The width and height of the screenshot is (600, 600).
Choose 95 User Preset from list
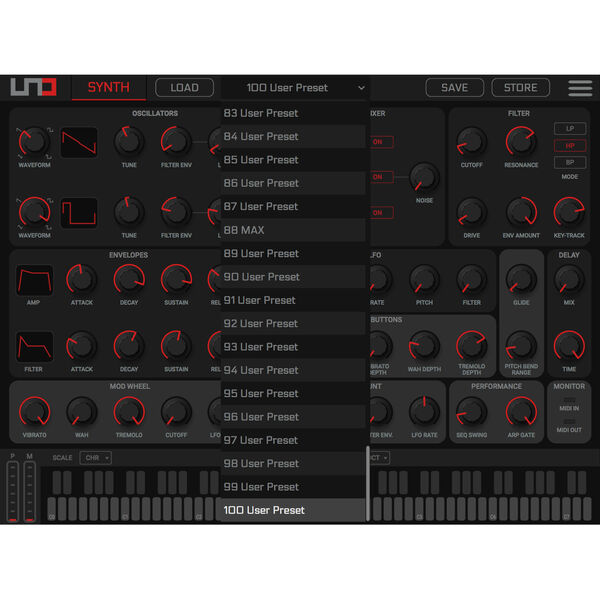point(293,394)
